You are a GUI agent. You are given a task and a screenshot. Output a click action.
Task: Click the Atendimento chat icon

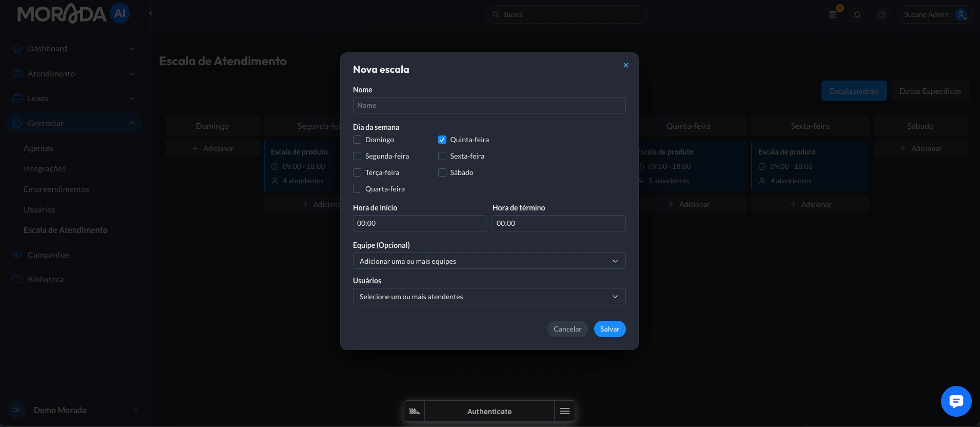[17, 73]
